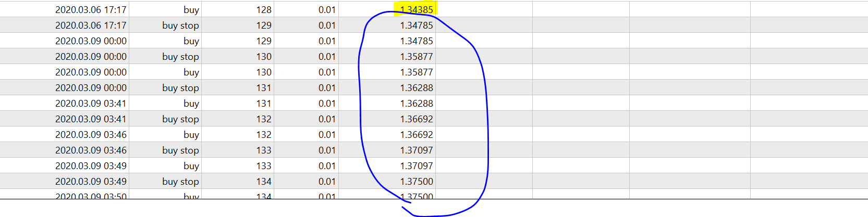The image size is (868, 217).
Task: Click the 2020.03.09 00:00 date of buy 129
Action: click(x=91, y=41)
